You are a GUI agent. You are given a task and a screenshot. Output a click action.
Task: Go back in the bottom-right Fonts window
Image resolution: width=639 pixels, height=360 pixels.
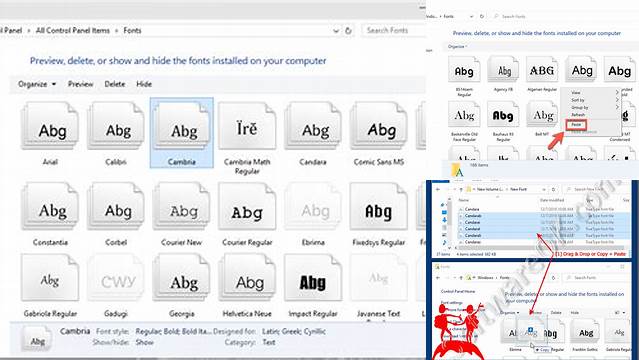[438, 277]
